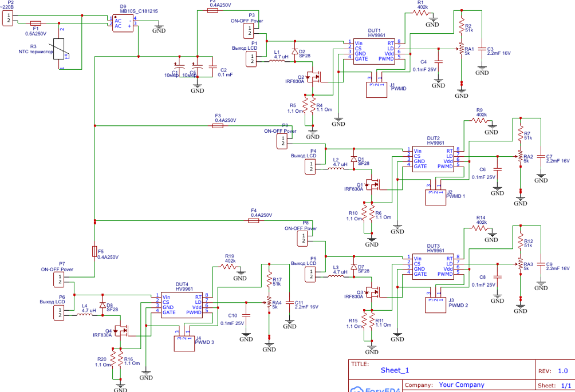Select the Q2 IRF830A MOSFET symbol

(314, 76)
